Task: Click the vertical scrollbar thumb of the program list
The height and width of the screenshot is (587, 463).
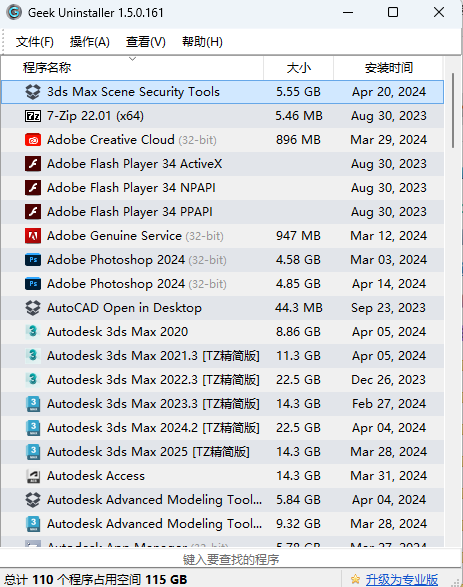Action: coord(453,110)
